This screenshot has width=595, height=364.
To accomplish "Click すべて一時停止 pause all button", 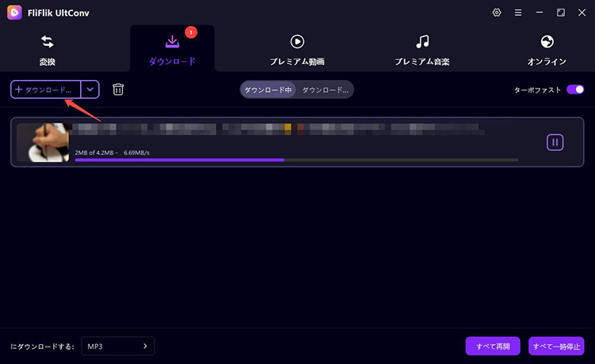I will coord(556,346).
